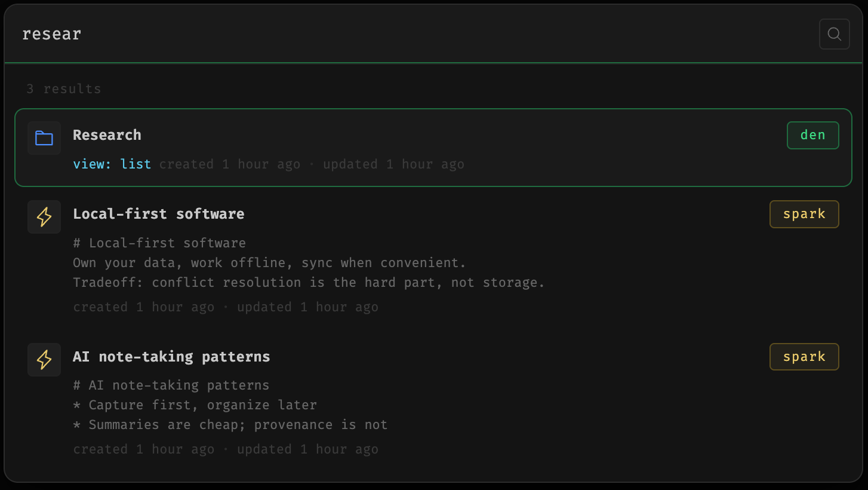This screenshot has width=868, height=490.
Task: Click the 'Tradeoff: conflict resolution' preview line
Action: pyautogui.click(x=309, y=283)
